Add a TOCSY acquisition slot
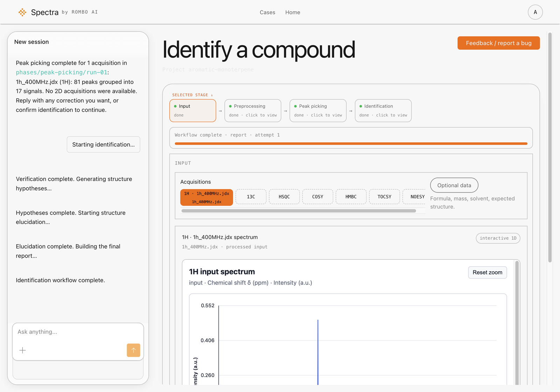This screenshot has height=392, width=560. 384,197
